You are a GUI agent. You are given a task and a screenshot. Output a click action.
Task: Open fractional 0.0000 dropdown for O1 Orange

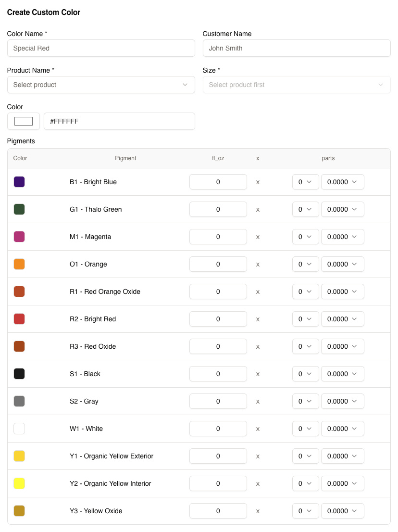click(342, 264)
